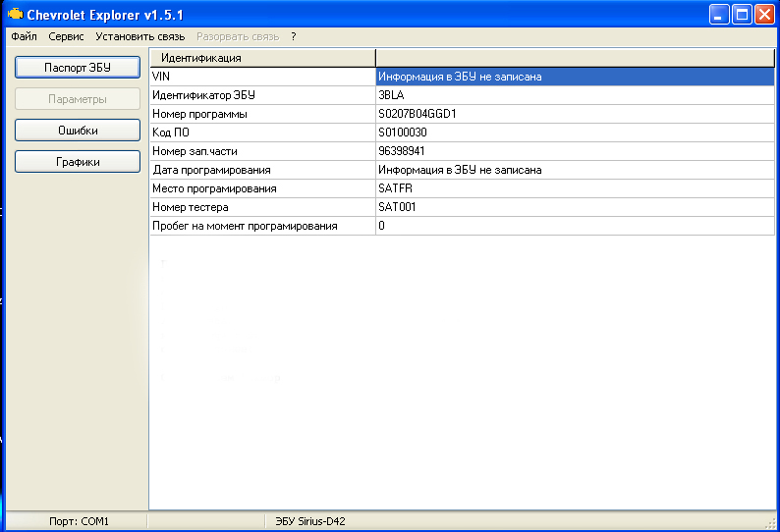Select the value 96398941
Screen dimensions: 780x532
point(575,151)
